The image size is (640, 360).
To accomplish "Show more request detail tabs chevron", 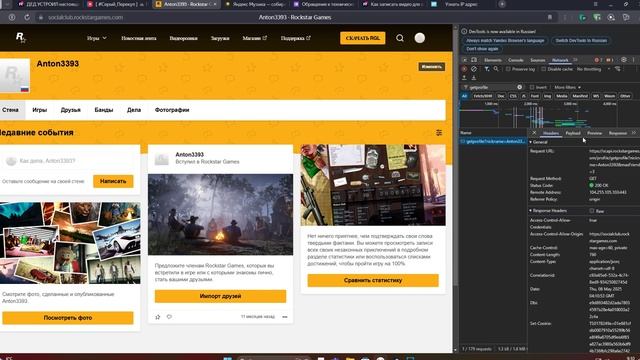I will point(634,133).
